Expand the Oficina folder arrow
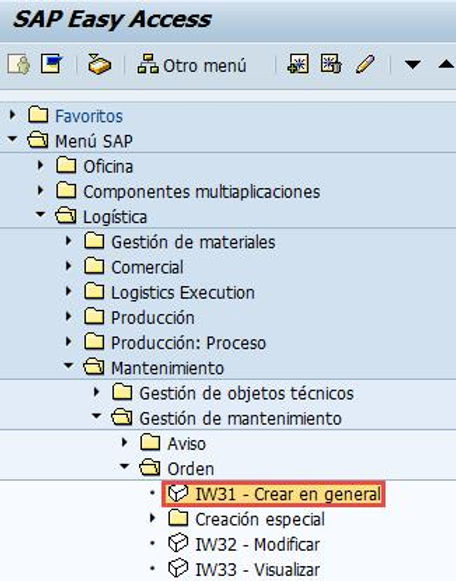The height and width of the screenshot is (581, 456). (x=41, y=165)
